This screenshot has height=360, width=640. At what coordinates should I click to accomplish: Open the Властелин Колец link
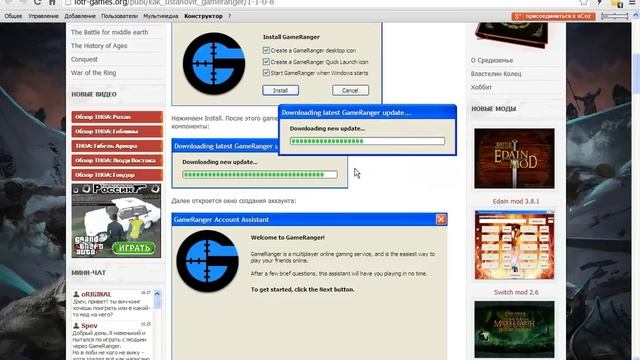click(496, 74)
